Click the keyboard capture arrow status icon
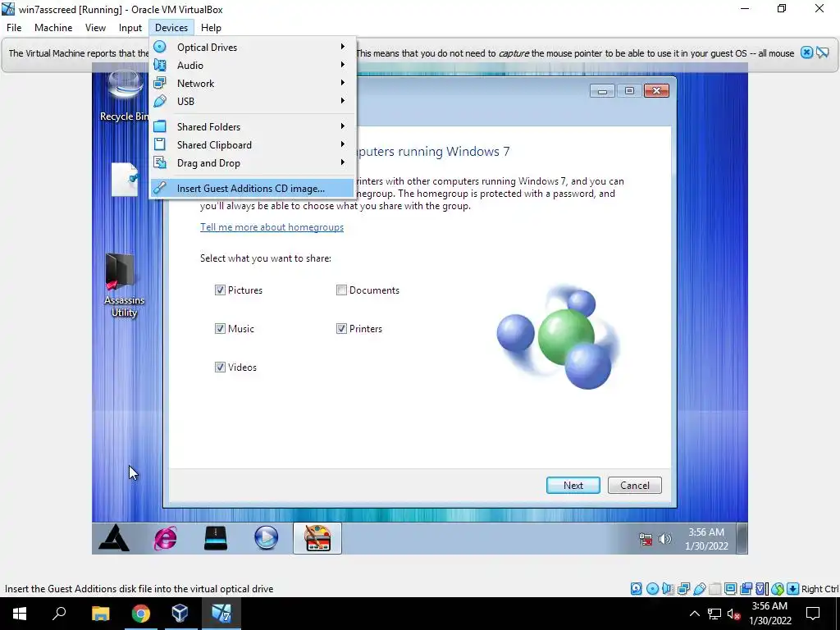The height and width of the screenshot is (630, 840). tap(793, 589)
